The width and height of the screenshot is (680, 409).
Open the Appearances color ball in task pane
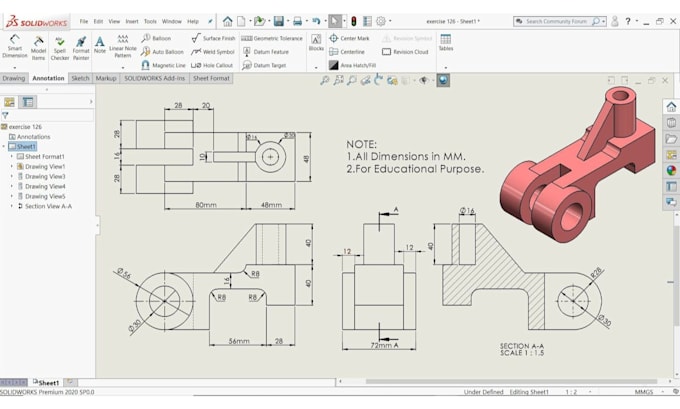click(671, 170)
